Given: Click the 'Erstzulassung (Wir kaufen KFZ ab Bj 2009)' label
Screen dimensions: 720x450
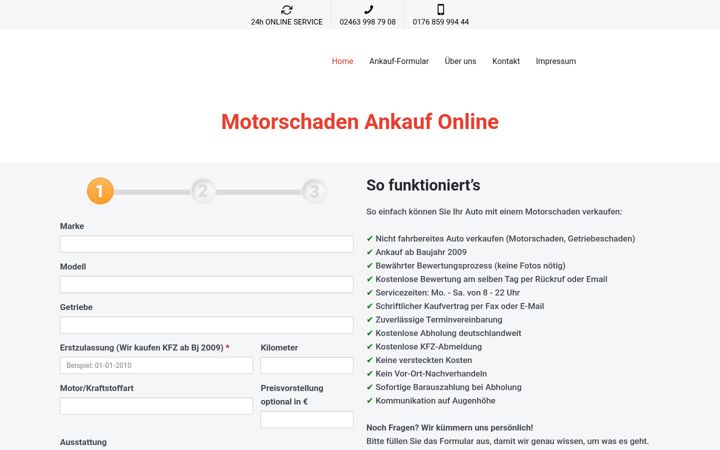Looking at the screenshot, I should 141,348.
